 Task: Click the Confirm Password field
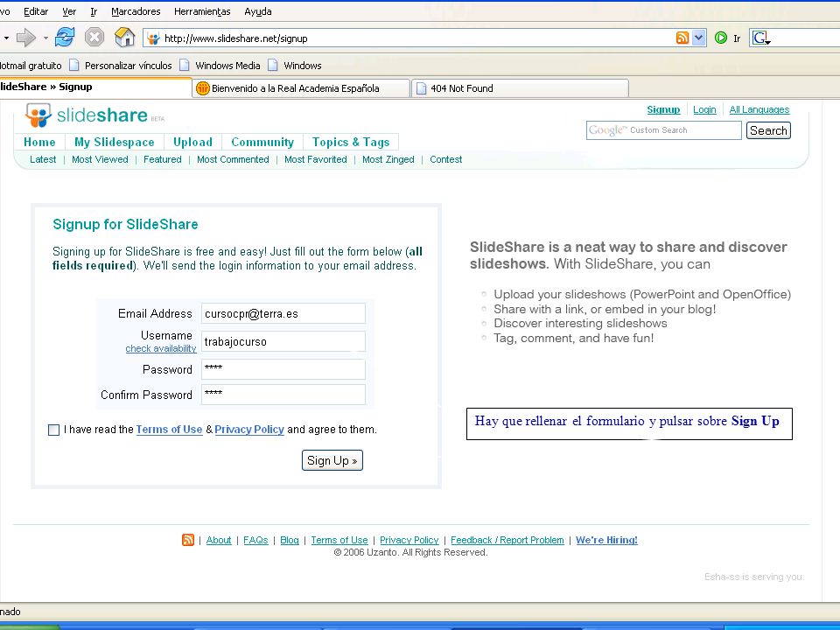point(283,395)
